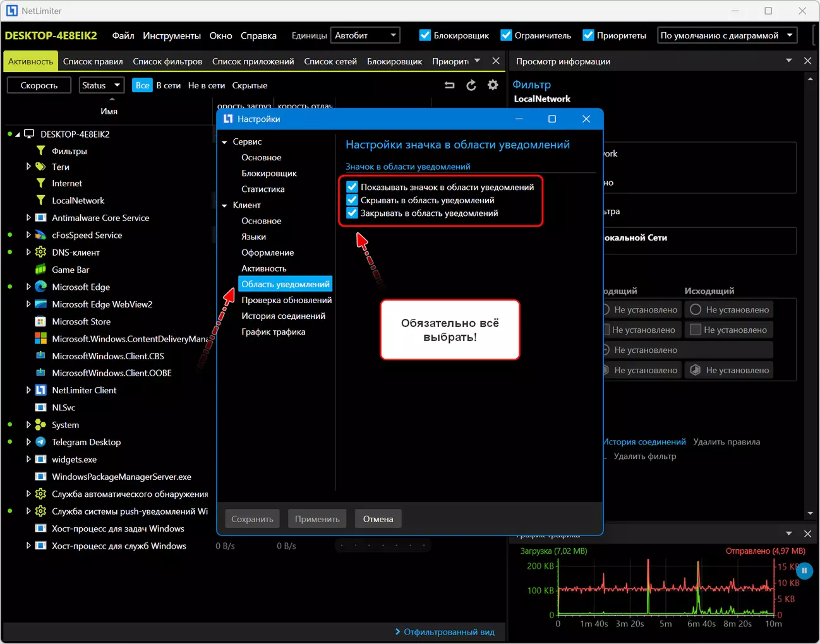The image size is (820, 644).
Task: Click the NLSvc process icon
Action: pos(41,408)
